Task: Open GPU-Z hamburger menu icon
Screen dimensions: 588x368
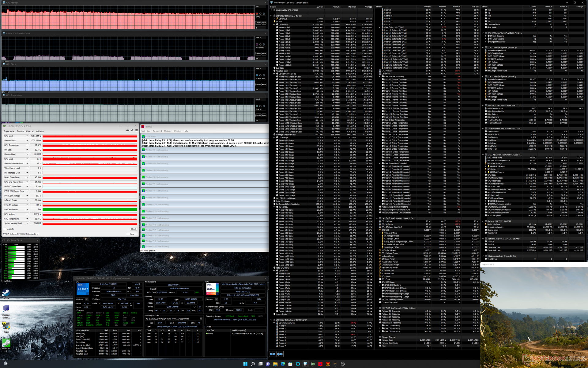Action: pos(136,131)
